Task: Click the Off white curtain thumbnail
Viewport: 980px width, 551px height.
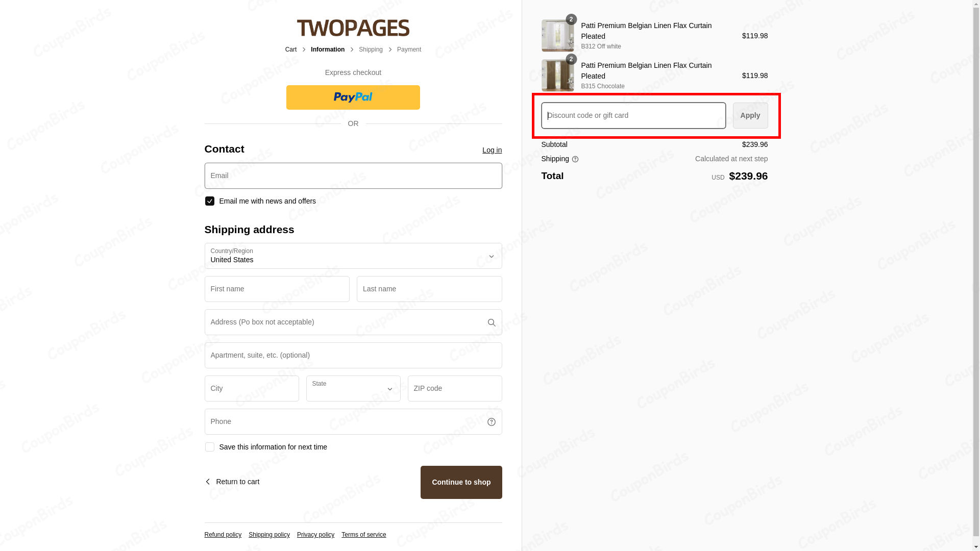Action: coord(557,36)
